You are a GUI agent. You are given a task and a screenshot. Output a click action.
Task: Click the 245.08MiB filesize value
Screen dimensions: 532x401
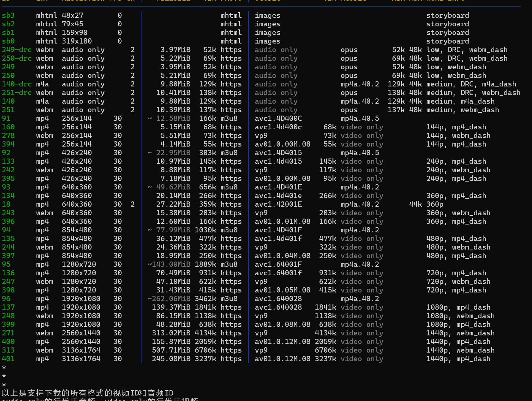(171, 359)
